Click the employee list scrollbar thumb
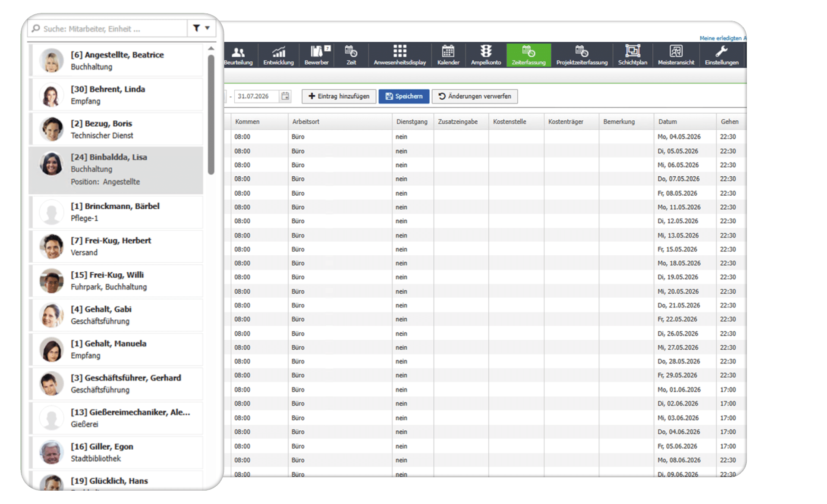The image size is (827, 504). 211,114
